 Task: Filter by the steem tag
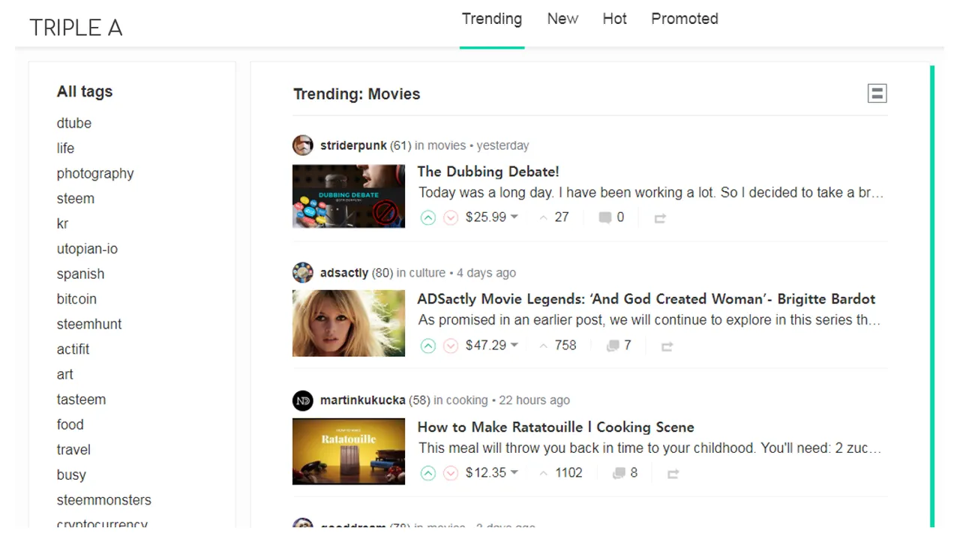pyautogui.click(x=76, y=199)
